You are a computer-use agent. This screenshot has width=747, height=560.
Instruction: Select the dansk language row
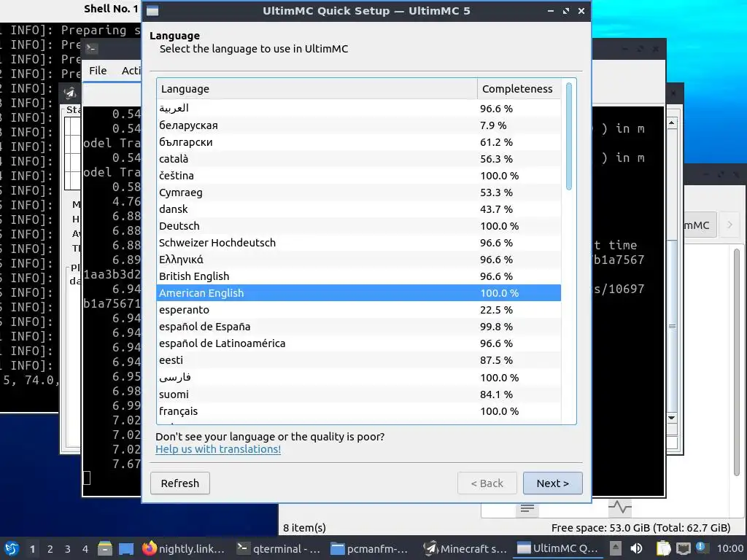pos(359,209)
